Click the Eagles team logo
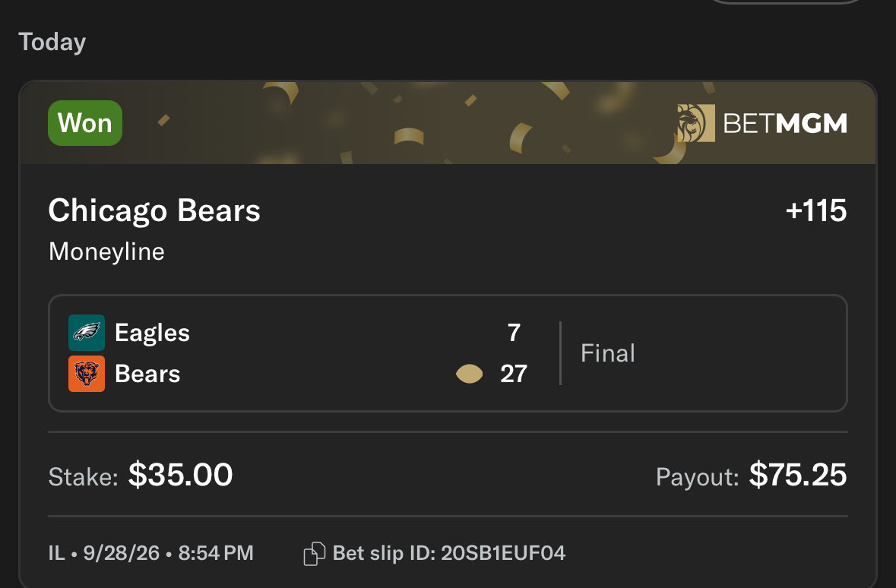896x588 pixels. point(87,333)
